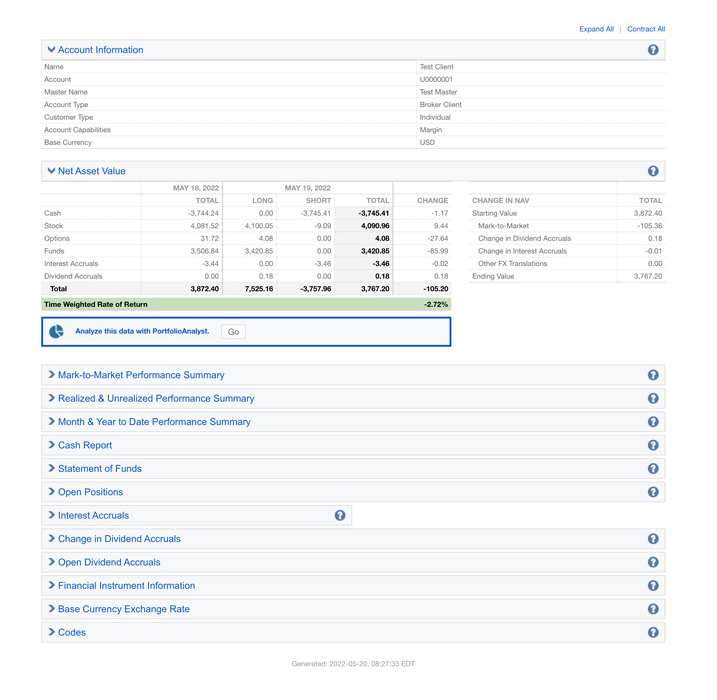Open help icon beside Net Asset Value
The width and height of the screenshot is (717, 700).
click(x=653, y=171)
